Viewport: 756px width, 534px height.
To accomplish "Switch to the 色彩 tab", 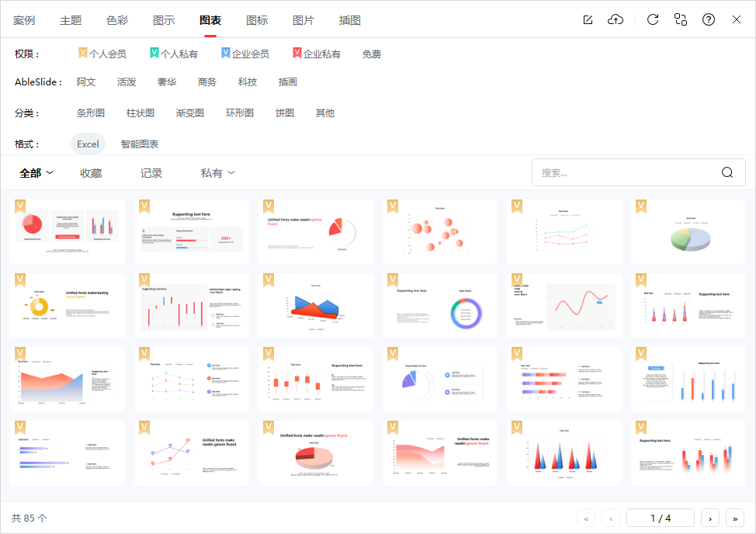I will coord(117,21).
